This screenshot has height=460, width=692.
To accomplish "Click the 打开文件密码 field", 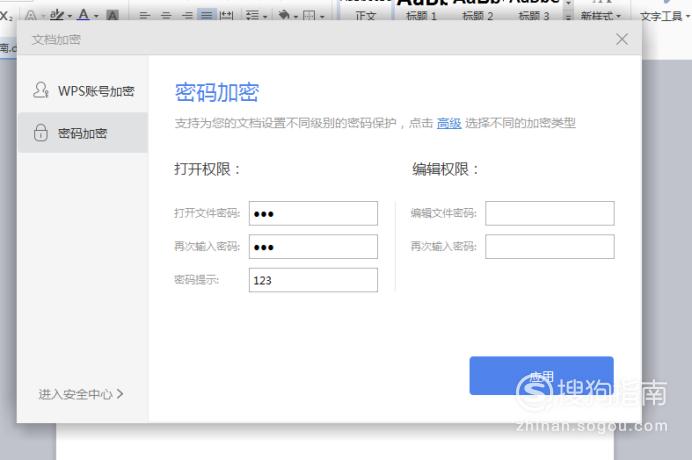I will click(x=313, y=214).
